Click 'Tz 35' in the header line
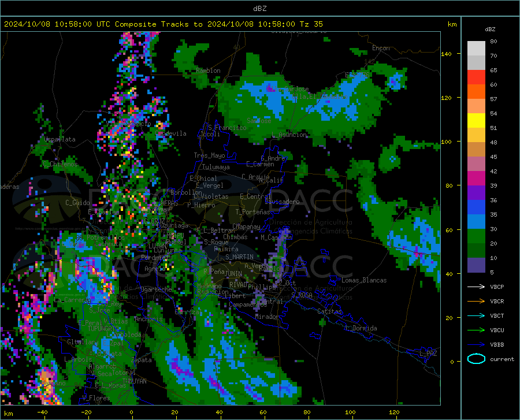 pos(311,24)
